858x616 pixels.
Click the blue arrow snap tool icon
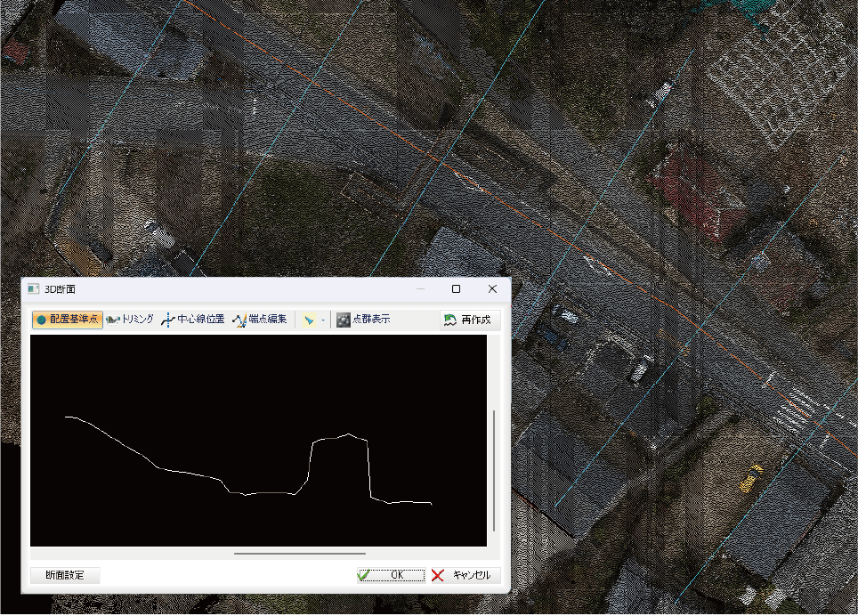pos(309,320)
